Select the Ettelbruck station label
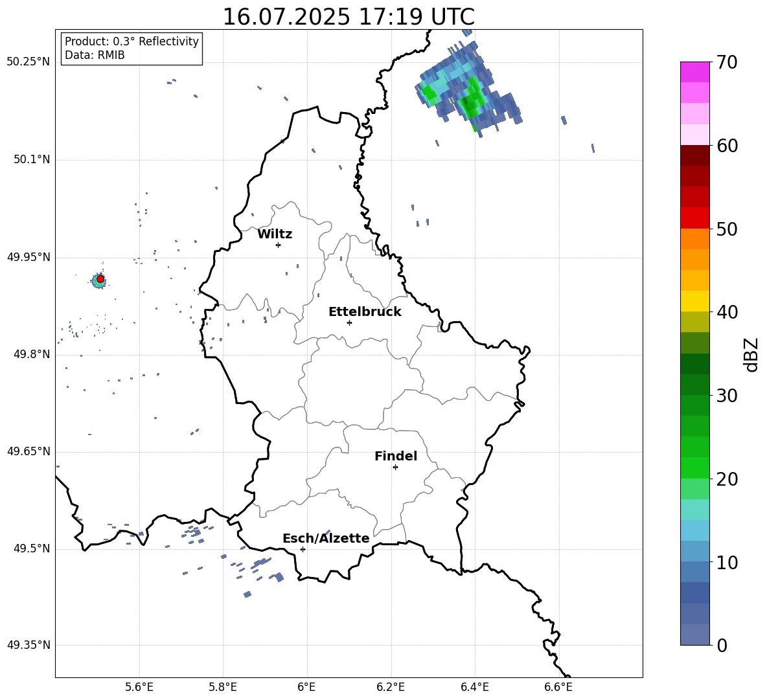This screenshot has width=767, height=700. click(365, 312)
